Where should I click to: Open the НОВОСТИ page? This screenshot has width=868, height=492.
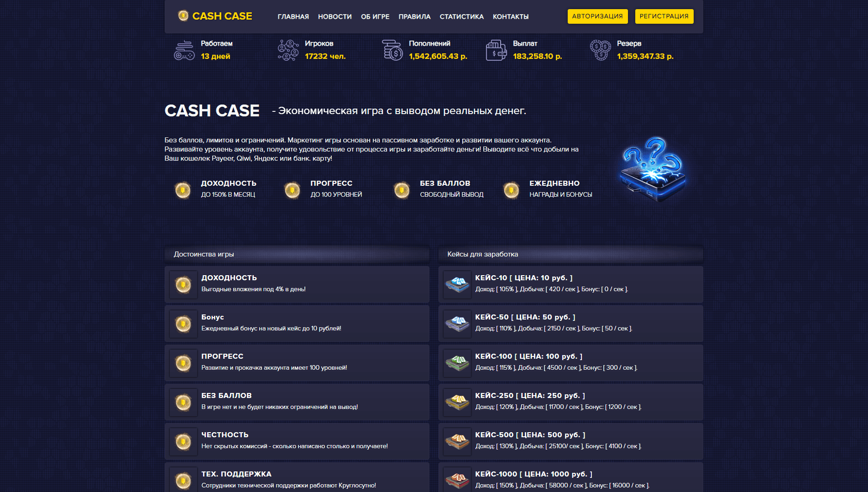335,16
